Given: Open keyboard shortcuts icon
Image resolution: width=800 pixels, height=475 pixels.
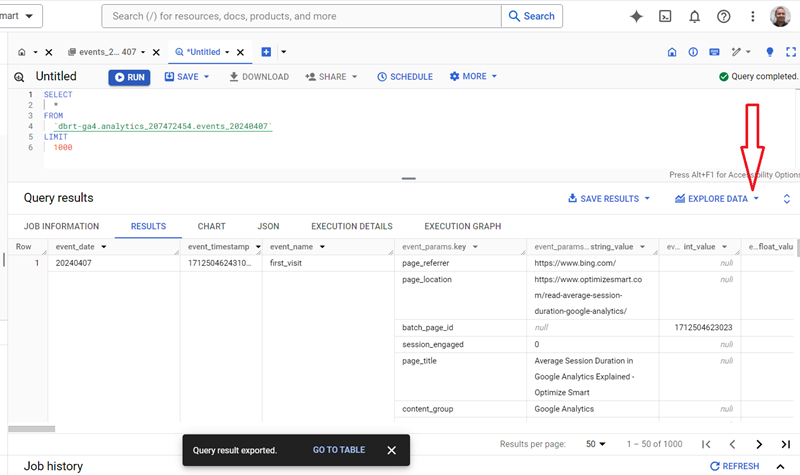Looking at the screenshot, I should [x=714, y=52].
